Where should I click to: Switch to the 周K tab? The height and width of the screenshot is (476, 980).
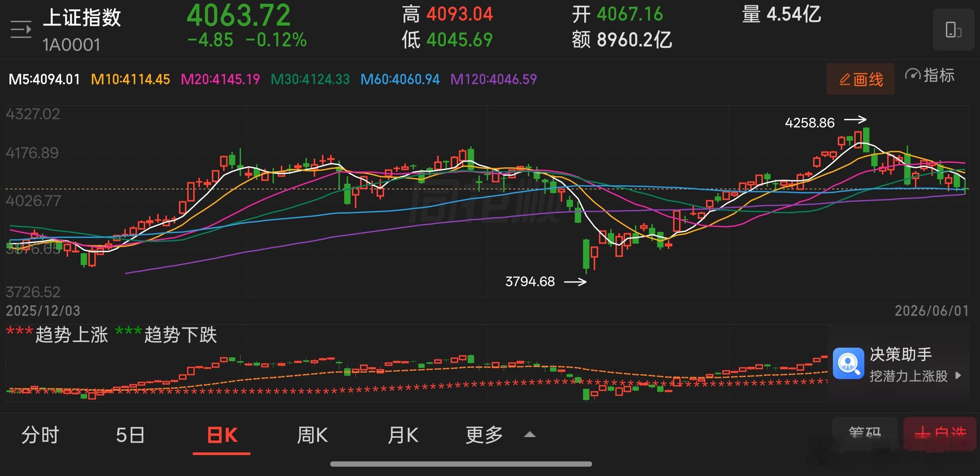pos(312,435)
